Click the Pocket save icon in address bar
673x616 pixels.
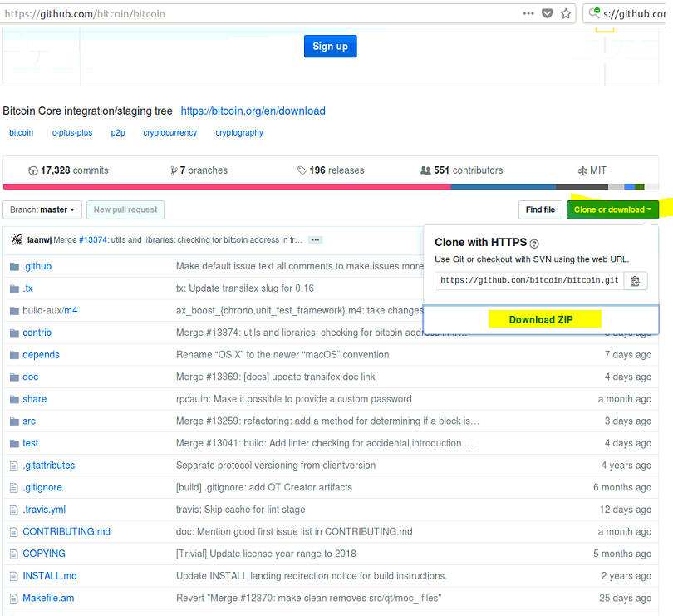pos(548,14)
